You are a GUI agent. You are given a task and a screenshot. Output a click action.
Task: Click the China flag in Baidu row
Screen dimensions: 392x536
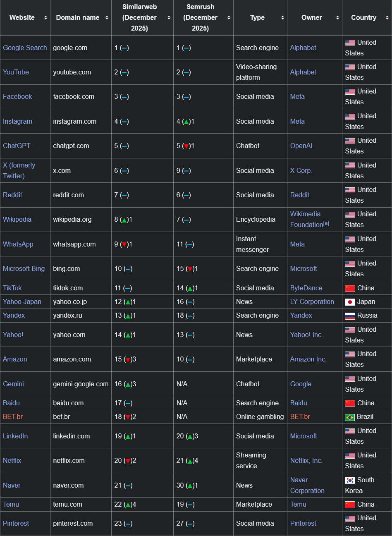350,403
